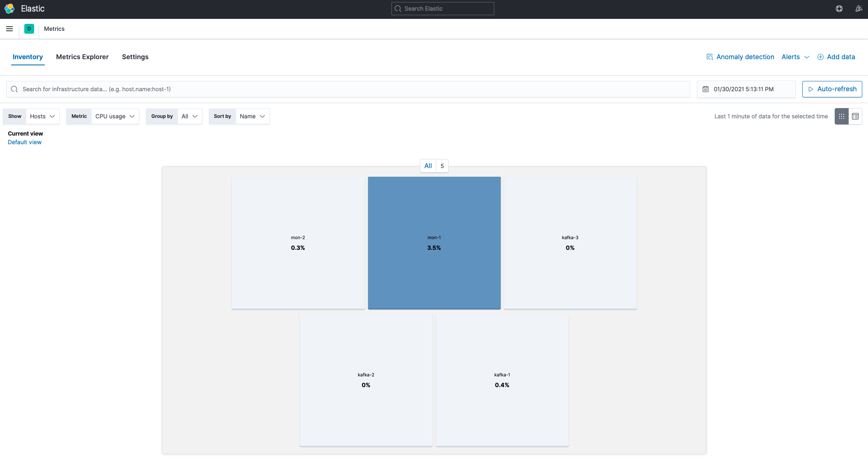Image resolution: width=868 pixels, height=459 pixels.
Task: Switch to table list view
Action: pos(855,116)
